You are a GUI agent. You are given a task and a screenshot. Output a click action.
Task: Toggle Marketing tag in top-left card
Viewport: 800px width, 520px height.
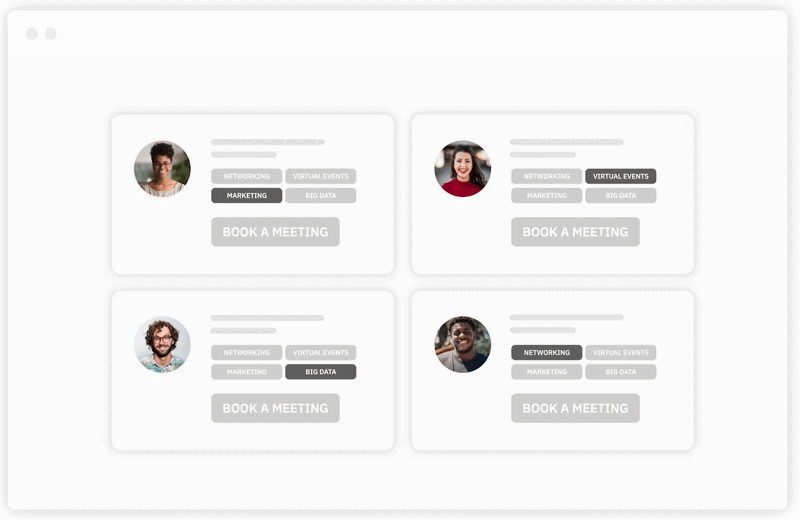[x=246, y=196]
